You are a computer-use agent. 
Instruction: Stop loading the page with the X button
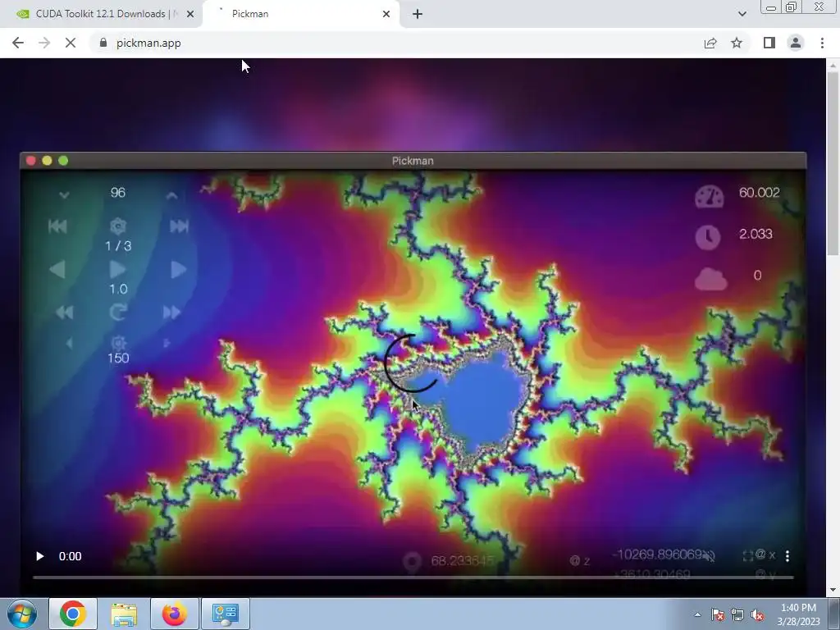coord(71,43)
